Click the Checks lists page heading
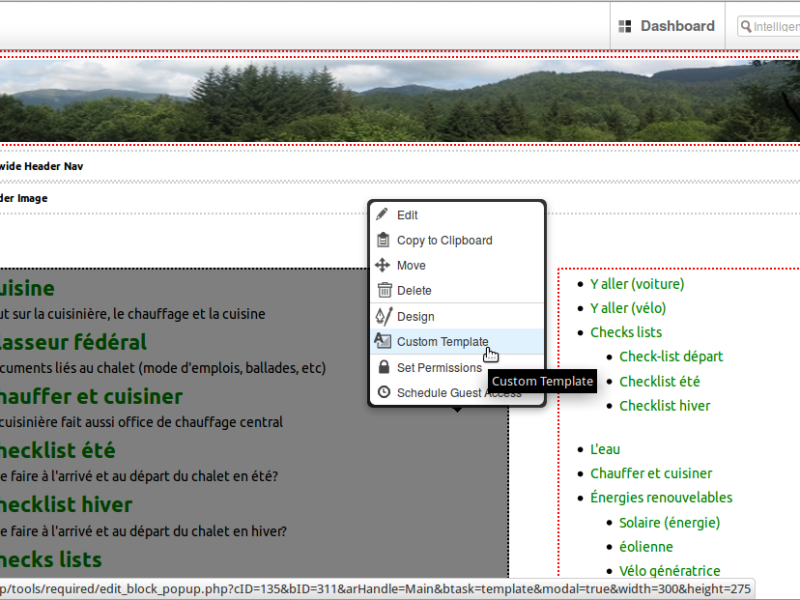 (x=51, y=560)
